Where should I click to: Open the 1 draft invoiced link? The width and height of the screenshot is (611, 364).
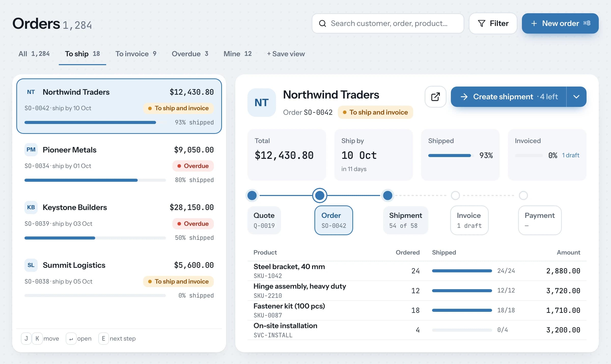click(571, 155)
